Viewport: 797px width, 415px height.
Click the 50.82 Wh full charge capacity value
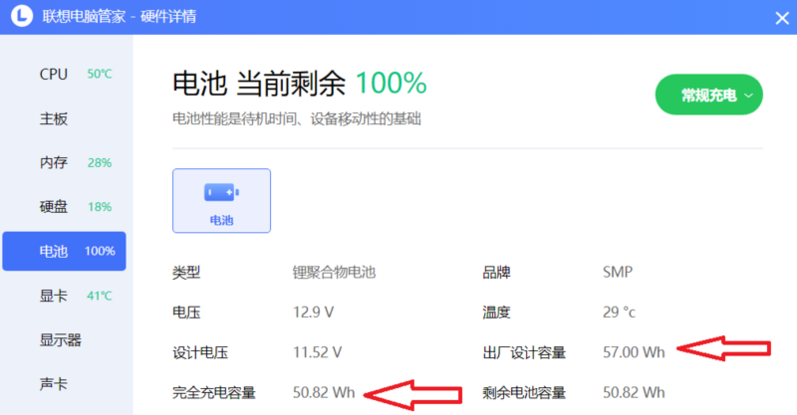click(x=321, y=392)
